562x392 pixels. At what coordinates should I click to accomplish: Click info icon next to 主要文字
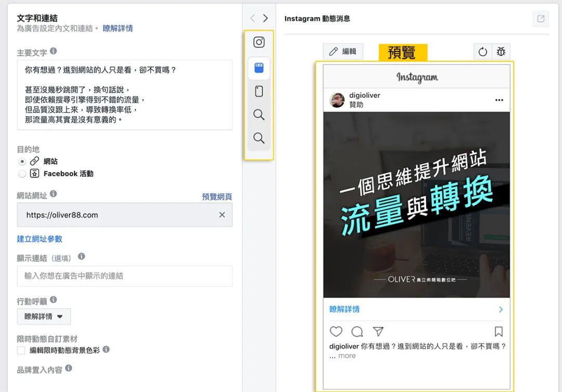(54, 51)
